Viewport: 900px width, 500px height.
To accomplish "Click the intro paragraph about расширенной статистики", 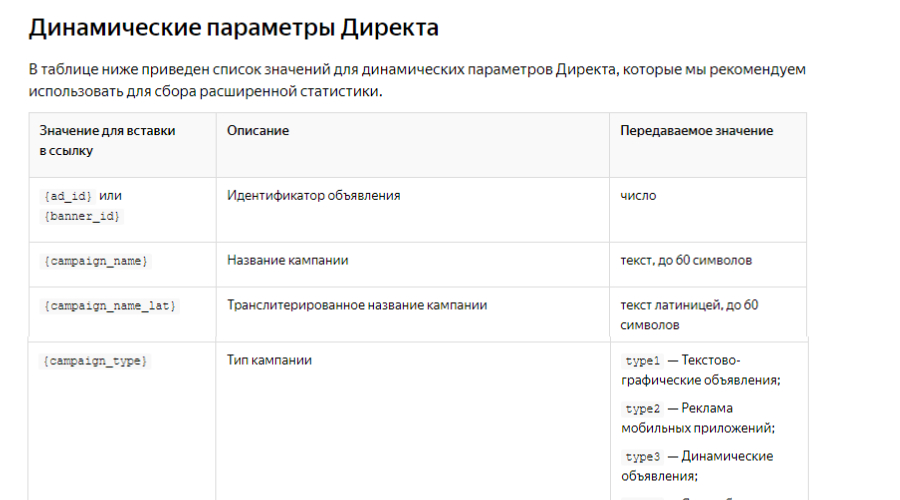I will [x=417, y=80].
